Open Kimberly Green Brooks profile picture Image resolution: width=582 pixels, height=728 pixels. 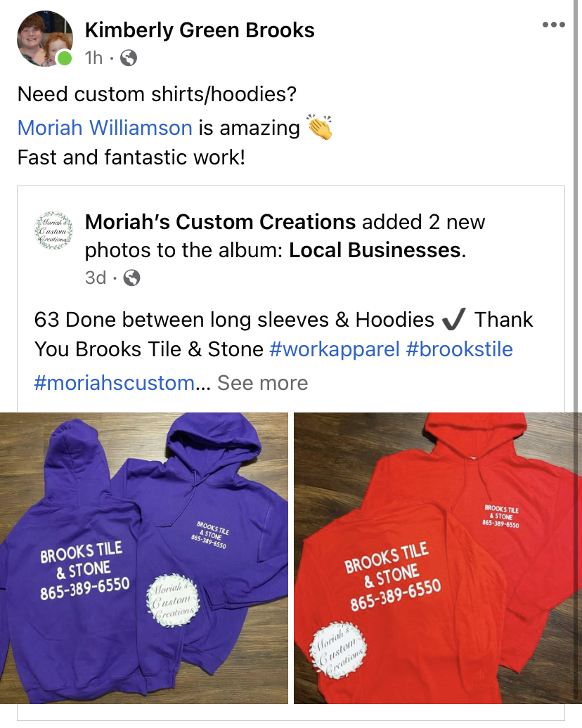click(44, 39)
